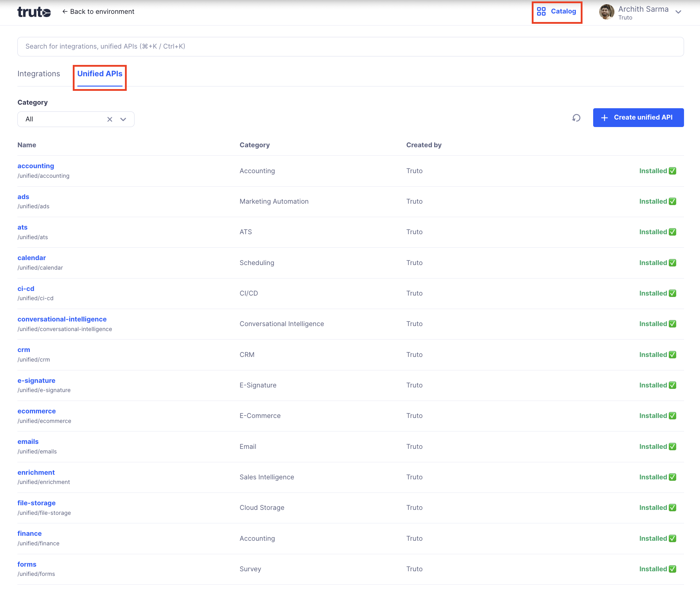Click the E-Commerce category cell
Image resolution: width=700 pixels, height=589 pixels.
(x=260, y=416)
